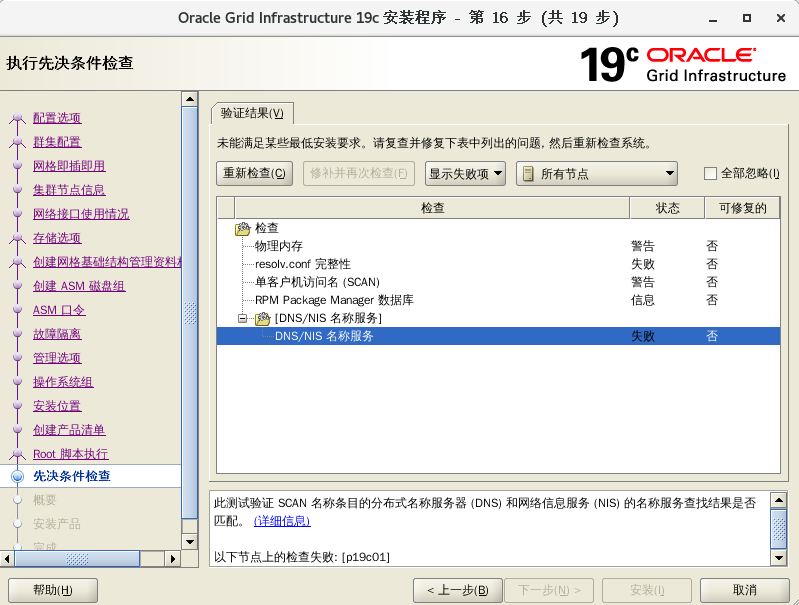
Task: Minimize the installer window
Action: point(713,18)
